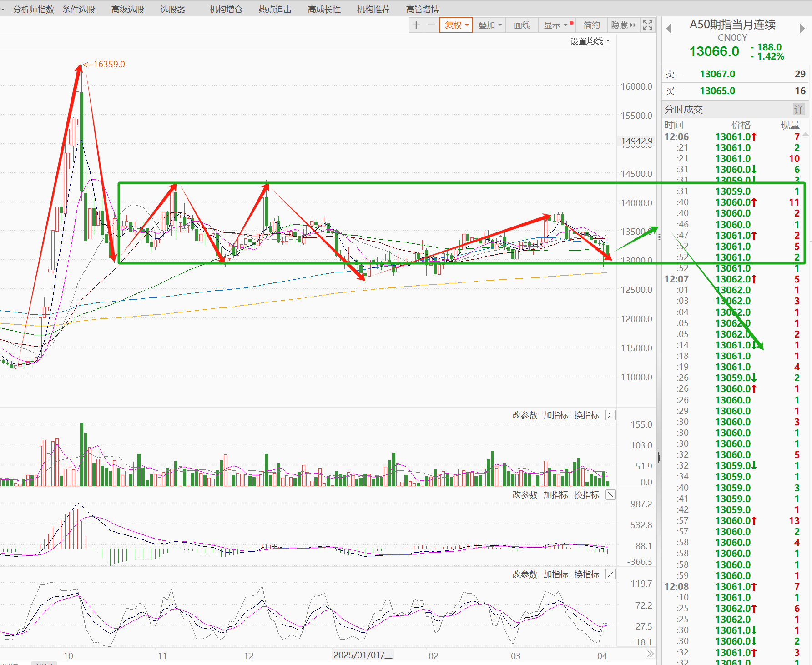Open 设置均线 moving average settings
This screenshot has width=812, height=665.
590,41
